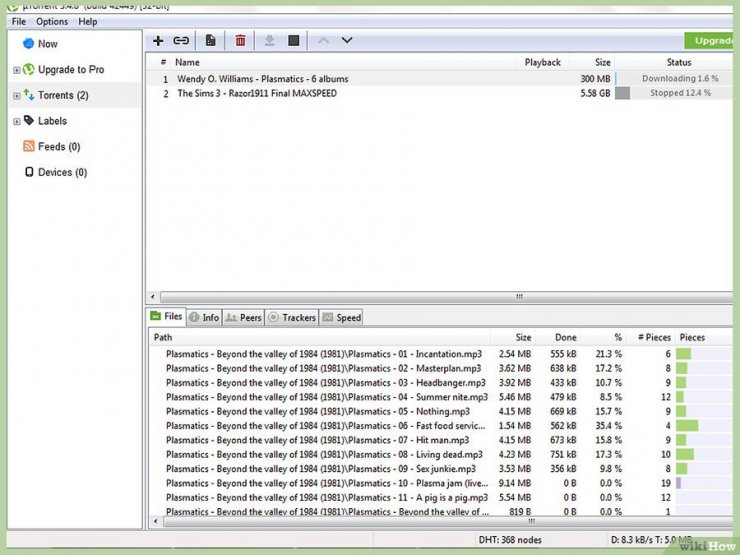Viewport: 740px width, 555px height.
Task: Click the Playback column header
Action: [x=542, y=62]
